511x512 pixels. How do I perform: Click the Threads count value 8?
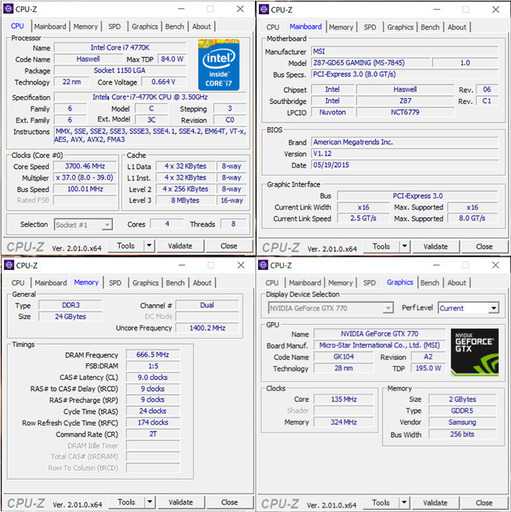click(x=233, y=224)
